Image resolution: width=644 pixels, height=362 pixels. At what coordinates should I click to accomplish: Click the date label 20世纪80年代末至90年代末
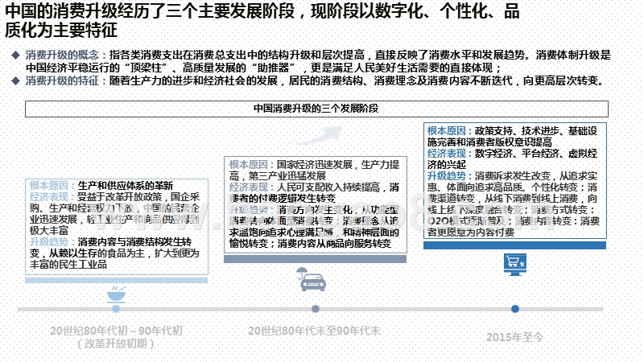314,331
